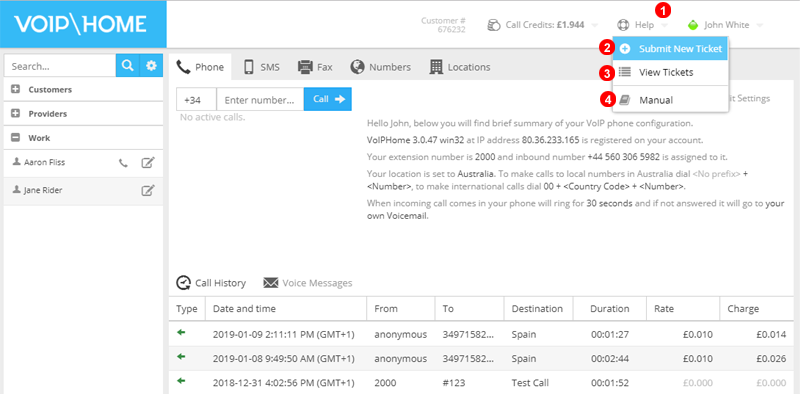Sort by From column header
Screen dimensions: 800x397
[401, 309]
